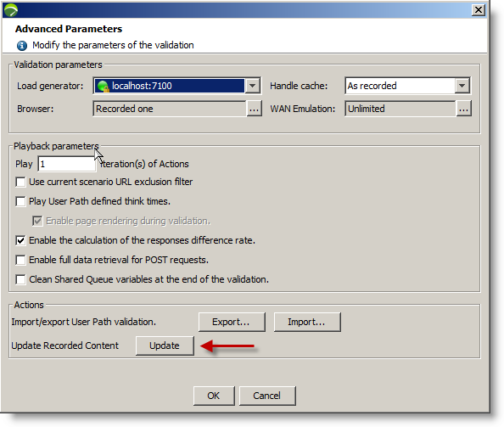Click the Import... button

coord(307,322)
